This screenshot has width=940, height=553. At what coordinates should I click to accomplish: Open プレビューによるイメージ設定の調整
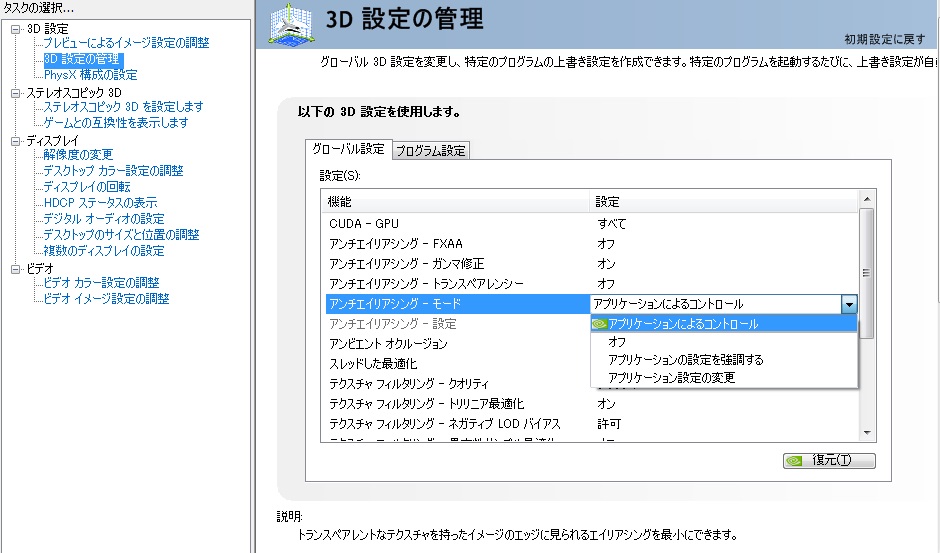coord(126,43)
